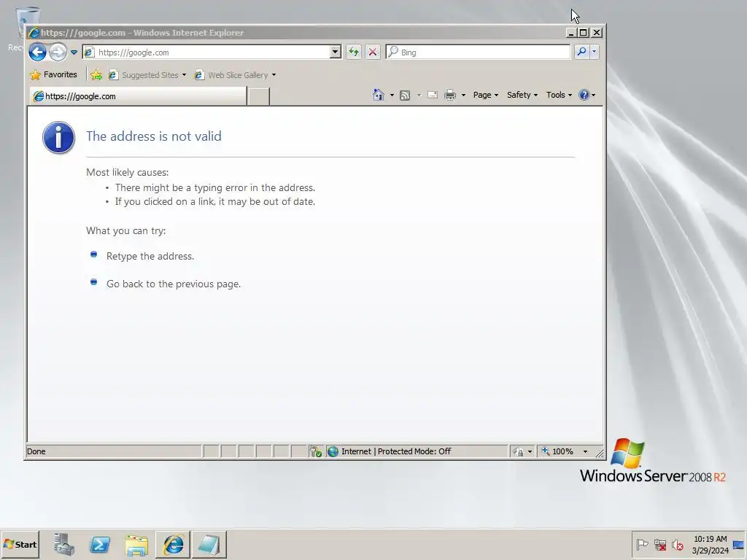Click the Add to Favorites Bar icon
Image resolution: width=747 pixels, height=560 pixels.
coord(96,75)
